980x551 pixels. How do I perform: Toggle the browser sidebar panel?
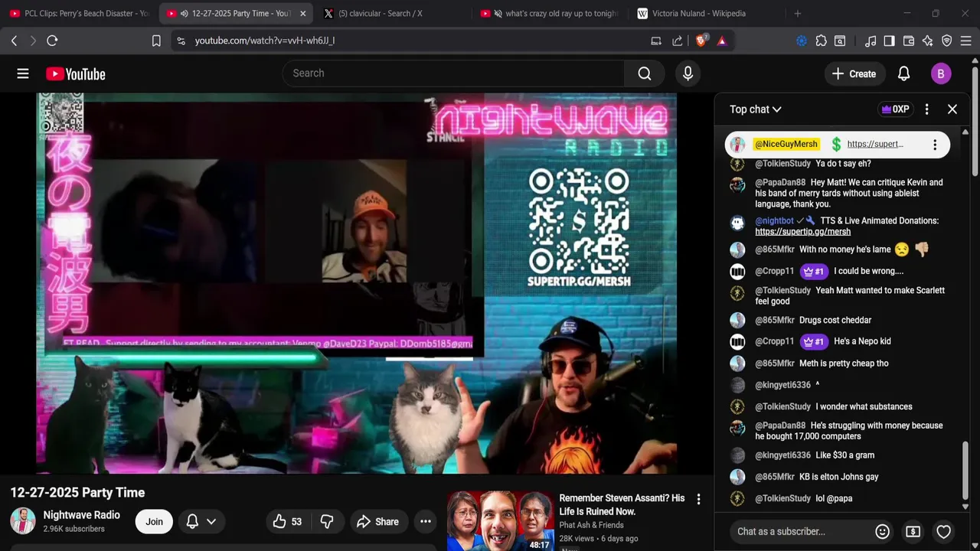pyautogui.click(x=889, y=41)
